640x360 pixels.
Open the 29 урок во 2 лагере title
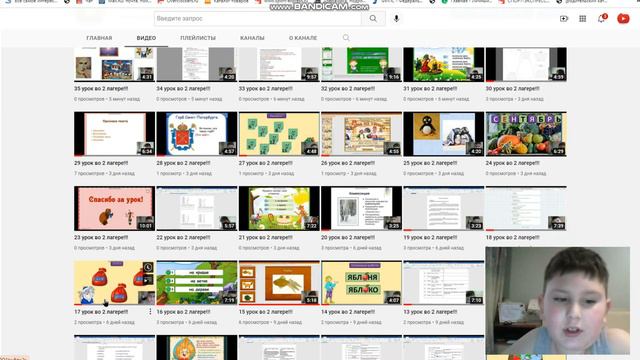tap(101, 163)
